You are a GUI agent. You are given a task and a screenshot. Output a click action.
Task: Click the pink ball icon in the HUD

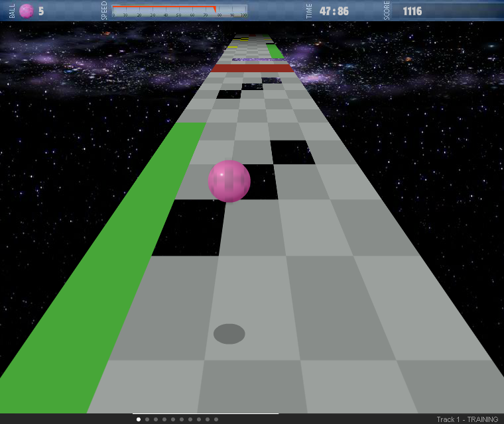coord(27,11)
